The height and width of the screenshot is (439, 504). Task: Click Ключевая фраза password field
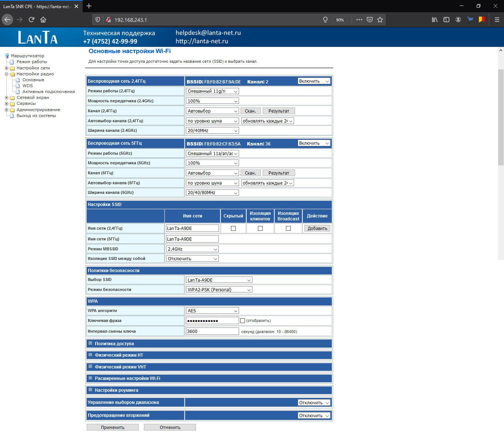click(213, 321)
